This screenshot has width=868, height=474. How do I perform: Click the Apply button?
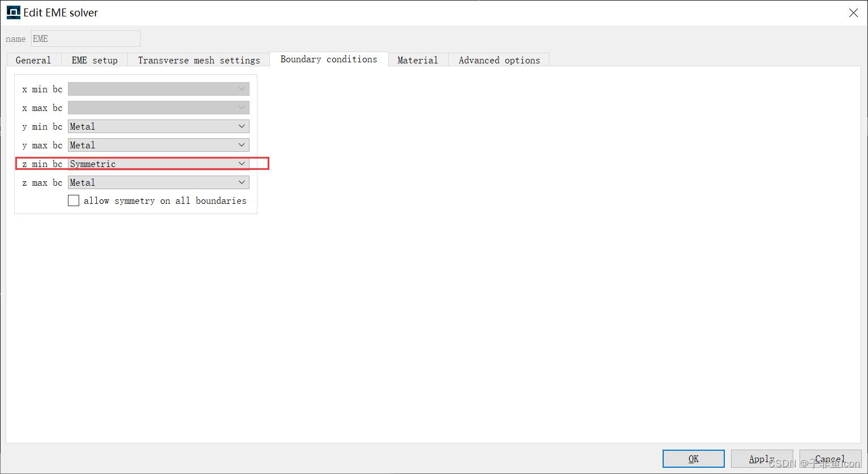tap(762, 459)
